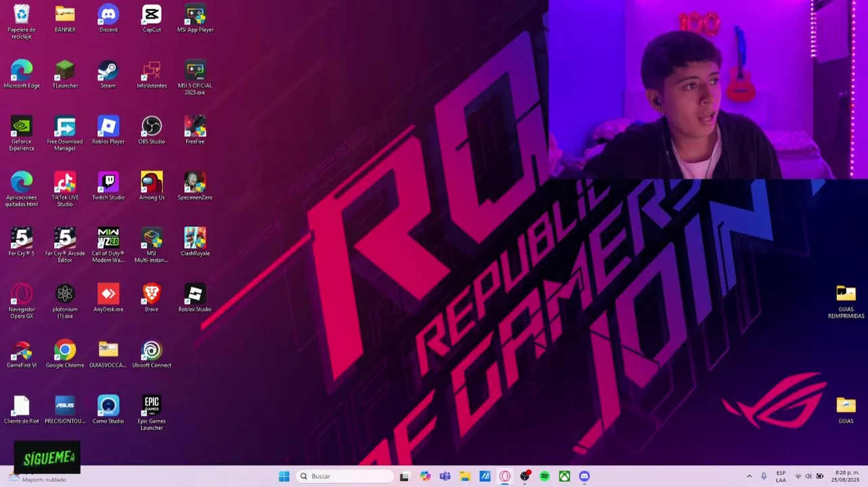This screenshot has height=487, width=868.
Task: Select the TLauncher Minecraft icon
Action: point(65,74)
